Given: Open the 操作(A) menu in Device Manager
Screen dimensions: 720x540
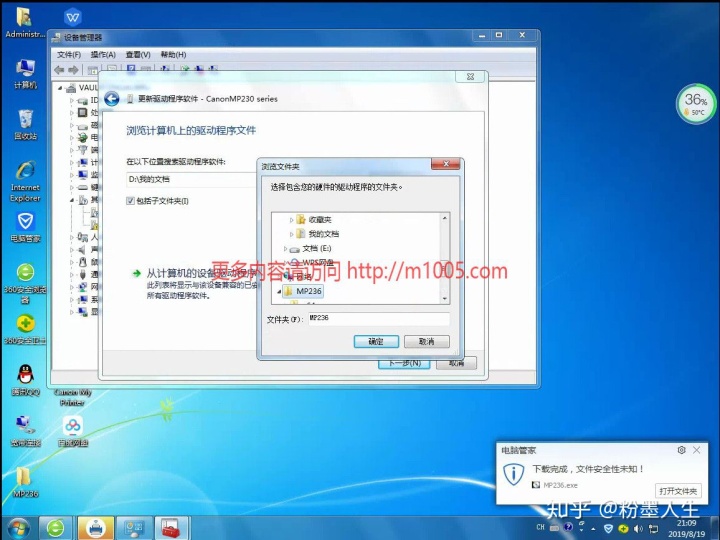Looking at the screenshot, I should tap(103, 55).
